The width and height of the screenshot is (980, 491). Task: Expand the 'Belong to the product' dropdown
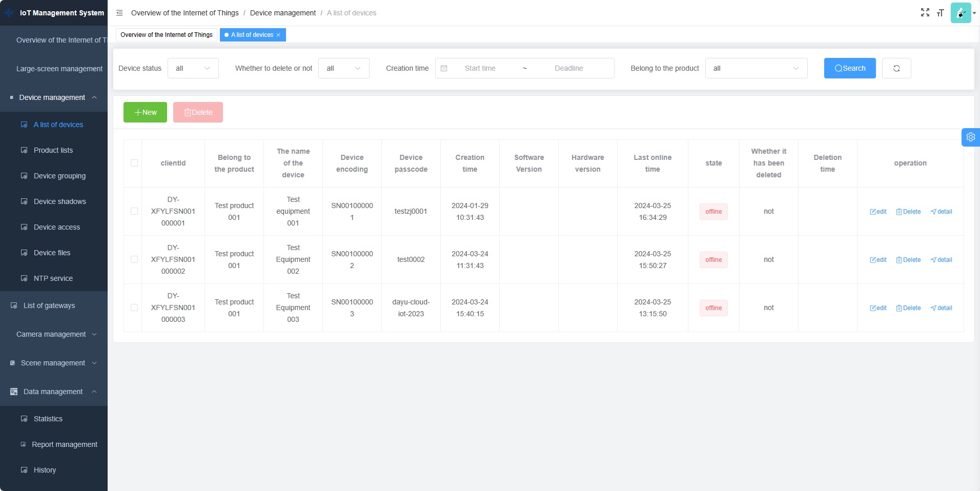point(756,68)
